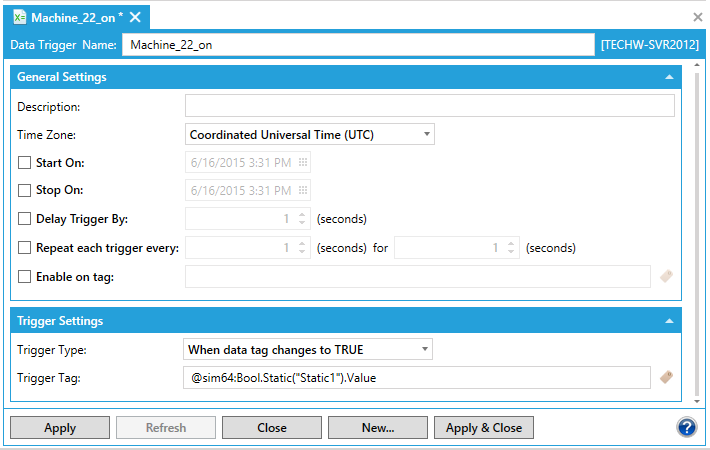This screenshot has height=450, width=710.
Task: Check the Delay Trigger By option
Action: 25,219
